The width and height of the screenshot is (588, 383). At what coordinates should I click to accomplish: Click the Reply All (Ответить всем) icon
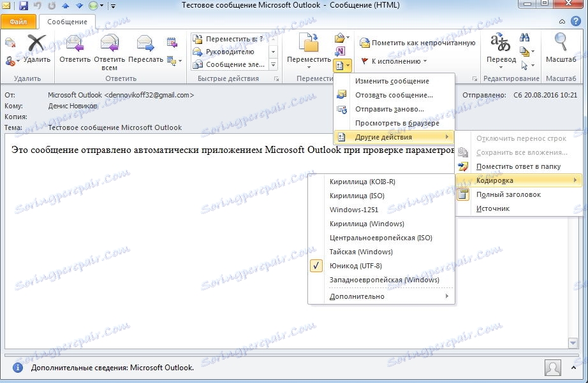(110, 43)
